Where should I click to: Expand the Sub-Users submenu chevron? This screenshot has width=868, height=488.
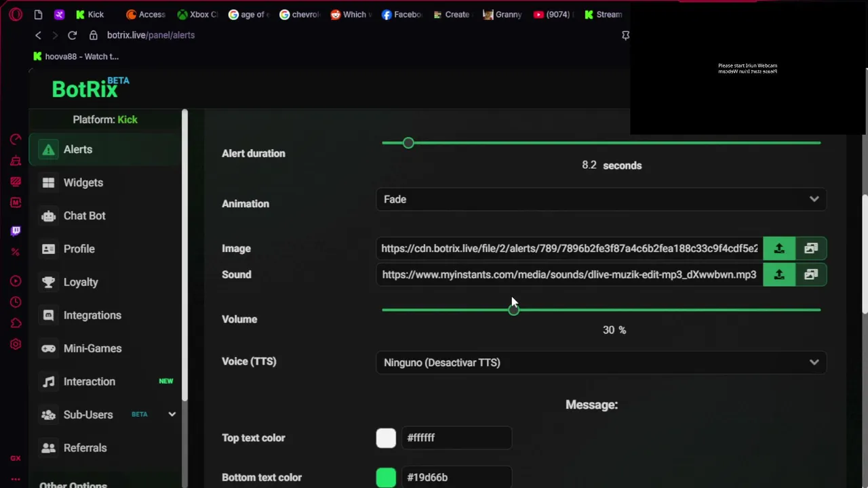[172, 414]
